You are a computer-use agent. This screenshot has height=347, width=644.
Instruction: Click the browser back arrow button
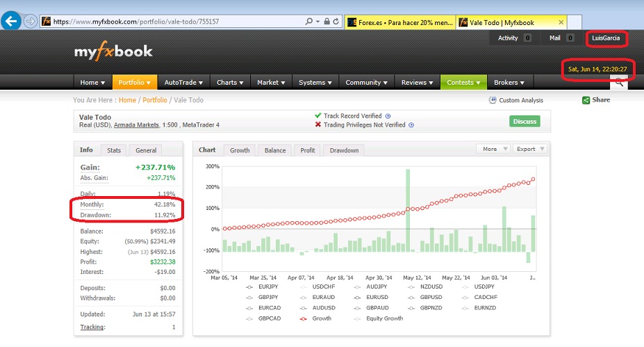click(x=10, y=21)
